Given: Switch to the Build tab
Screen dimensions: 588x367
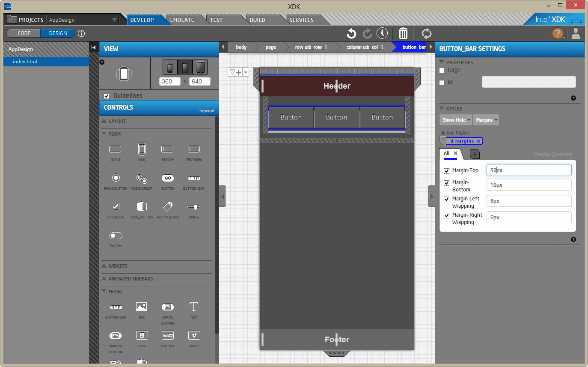Looking at the screenshot, I should [258, 20].
